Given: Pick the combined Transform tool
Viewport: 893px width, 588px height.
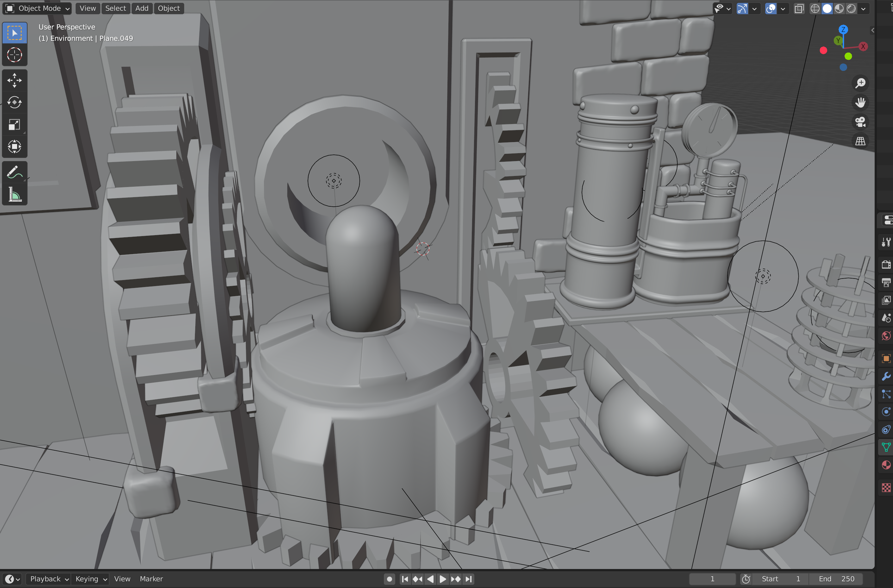Looking at the screenshot, I should pyautogui.click(x=15, y=147).
